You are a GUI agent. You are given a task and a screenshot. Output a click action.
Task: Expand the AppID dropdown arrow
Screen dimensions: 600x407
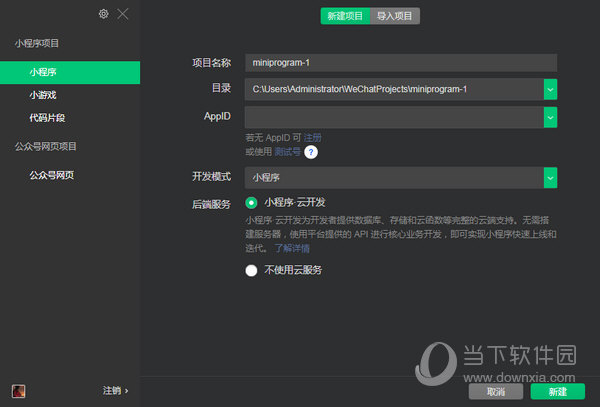[x=550, y=117]
